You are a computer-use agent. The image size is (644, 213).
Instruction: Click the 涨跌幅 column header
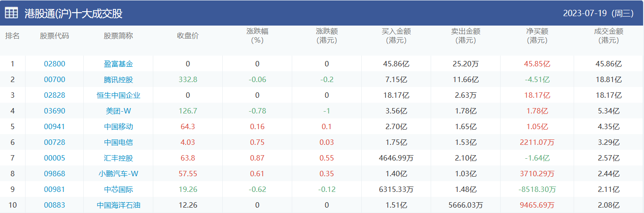tap(257, 36)
